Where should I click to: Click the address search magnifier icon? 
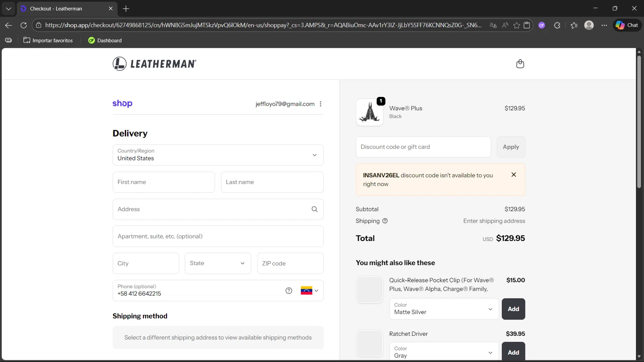(x=315, y=209)
